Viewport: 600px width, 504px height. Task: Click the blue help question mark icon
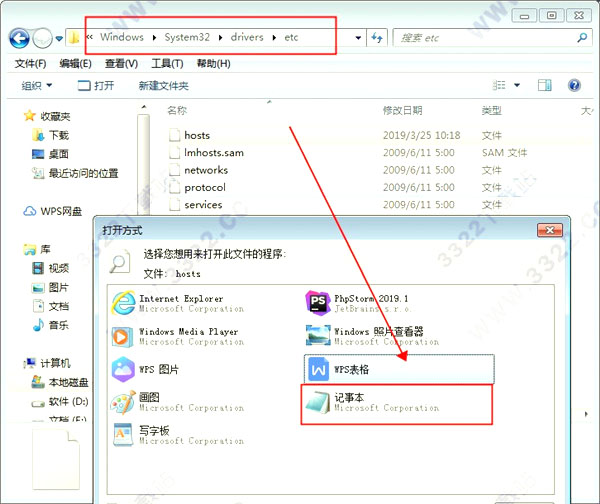click(574, 85)
